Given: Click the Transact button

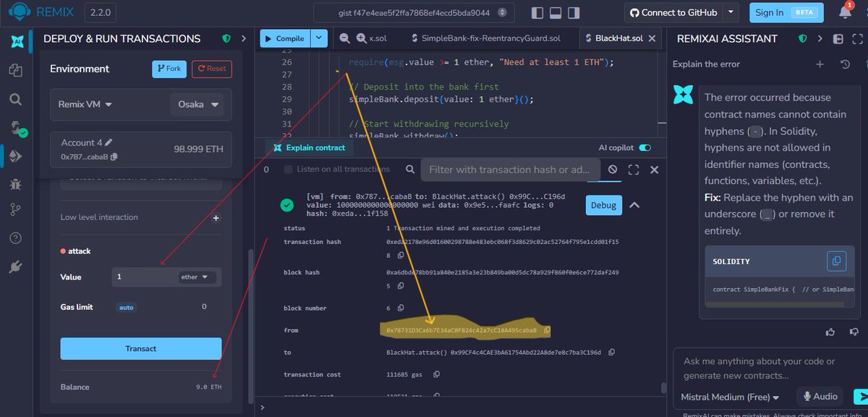Looking at the screenshot, I should tap(141, 348).
